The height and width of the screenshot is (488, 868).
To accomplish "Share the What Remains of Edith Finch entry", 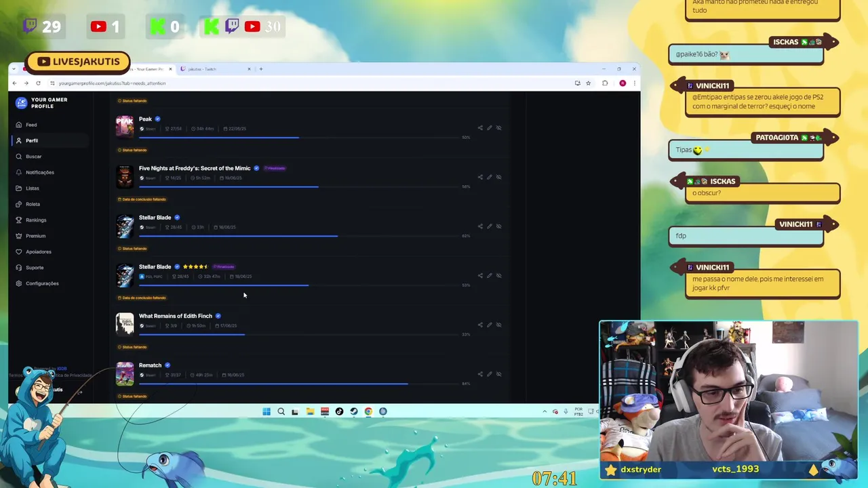I will (480, 325).
